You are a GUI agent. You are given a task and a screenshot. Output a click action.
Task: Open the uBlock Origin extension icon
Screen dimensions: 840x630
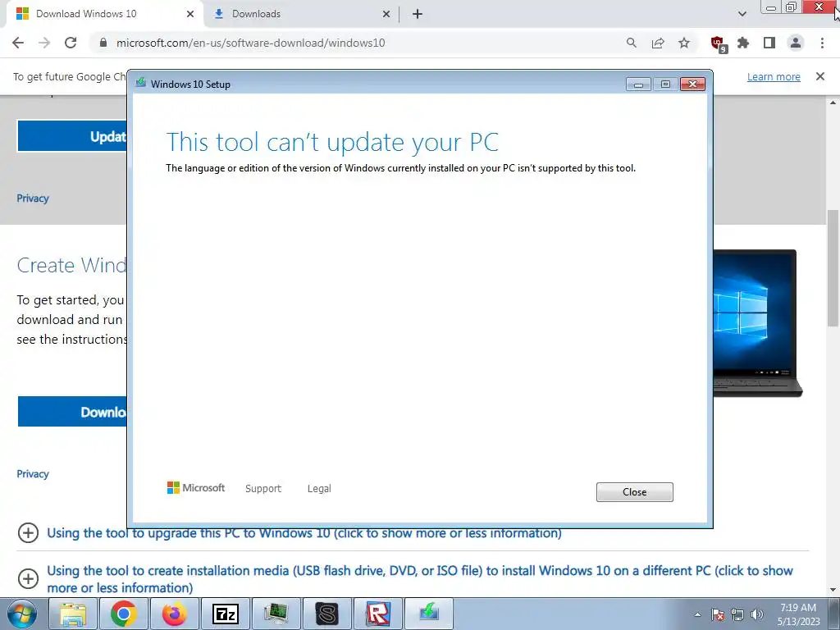(x=717, y=43)
